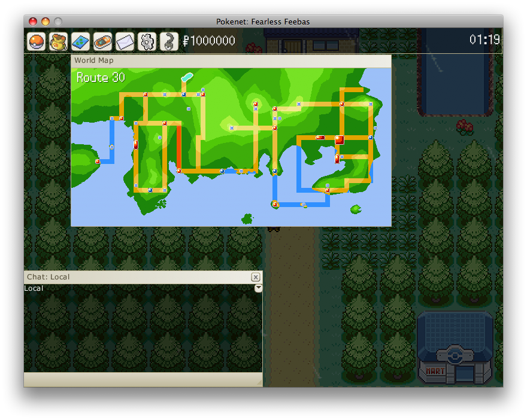Click the ₽1000000 money display
This screenshot has width=527, height=420.
209,41
